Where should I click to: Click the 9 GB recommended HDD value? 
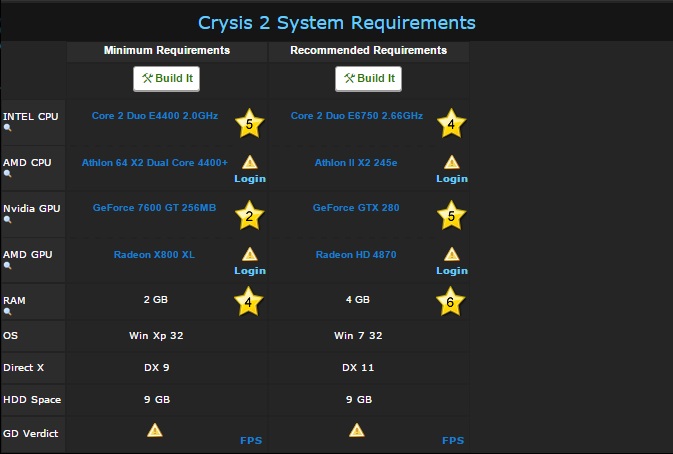click(x=358, y=400)
